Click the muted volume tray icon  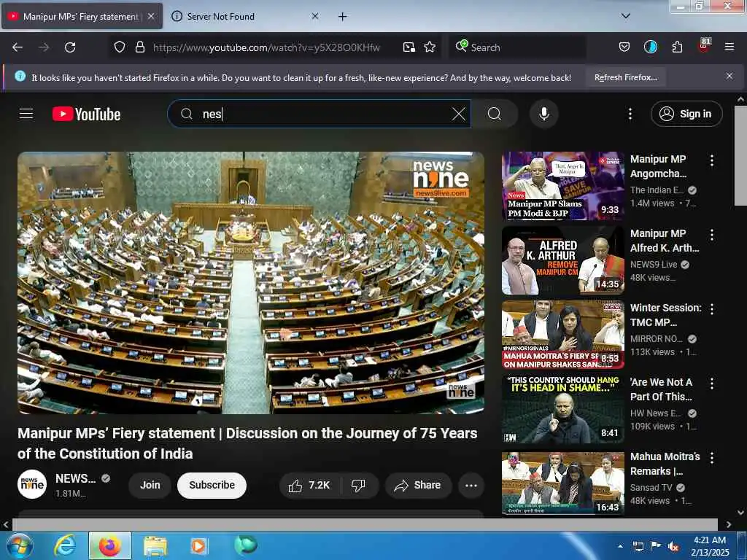tap(673, 547)
